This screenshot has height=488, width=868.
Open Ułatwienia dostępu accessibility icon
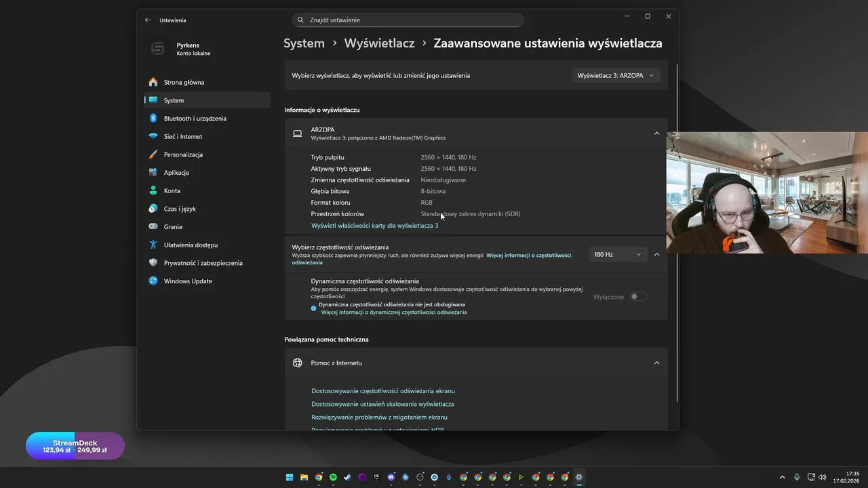153,245
